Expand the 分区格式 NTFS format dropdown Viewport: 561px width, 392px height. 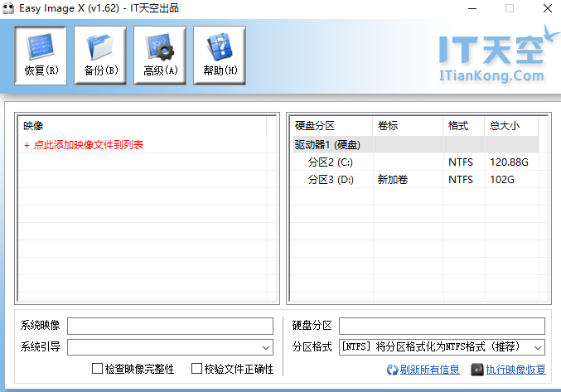(538, 347)
